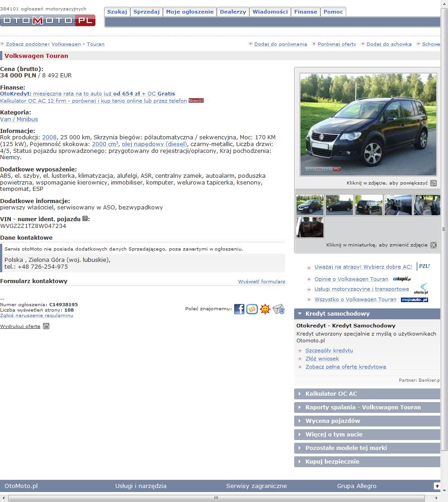The image size is (448, 502).
Task: Click the Nowość badge
Action: (196, 100)
